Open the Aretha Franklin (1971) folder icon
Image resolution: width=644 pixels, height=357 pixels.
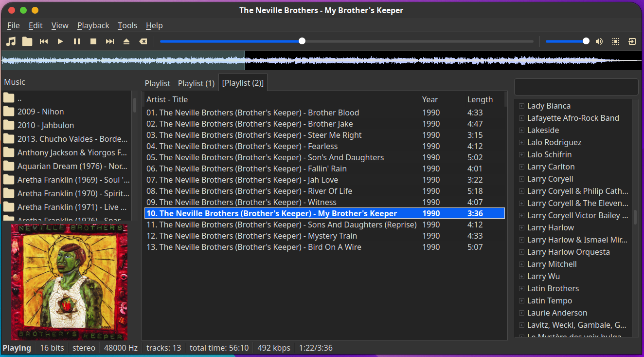point(9,207)
